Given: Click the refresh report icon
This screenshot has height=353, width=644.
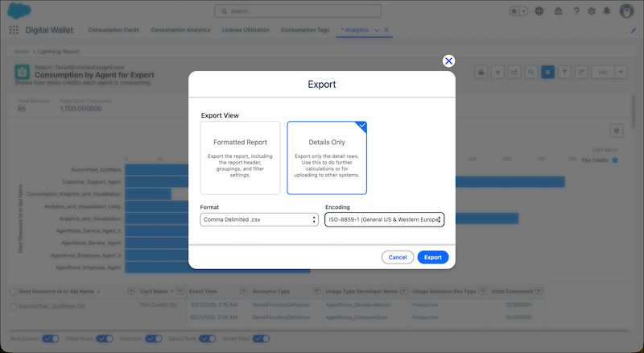Looking at the screenshot, I should 581,72.
